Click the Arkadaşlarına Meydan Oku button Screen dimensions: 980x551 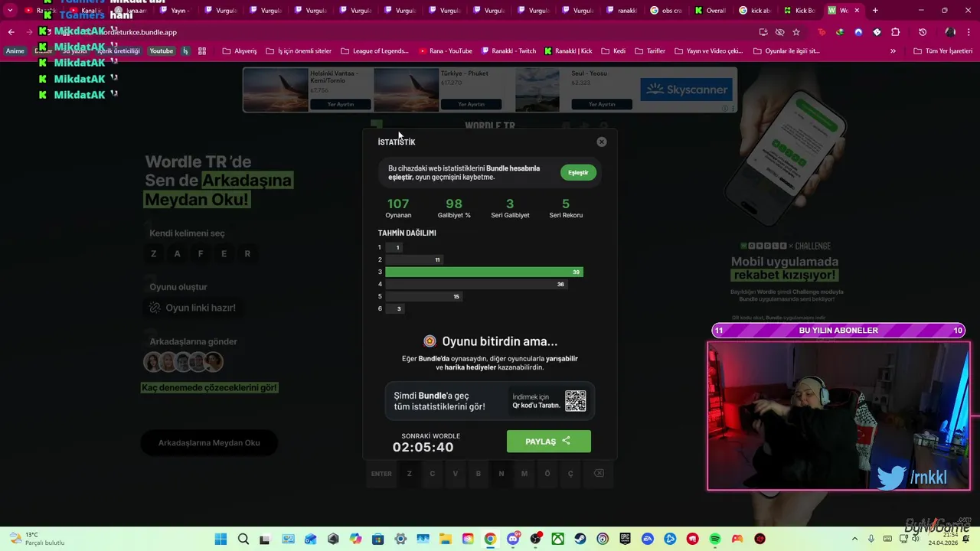coord(209,442)
